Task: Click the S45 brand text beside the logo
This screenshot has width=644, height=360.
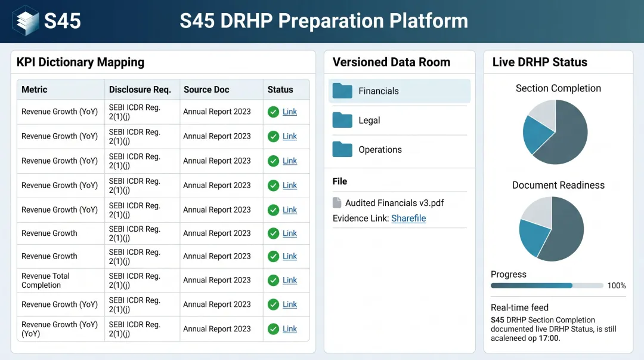Action: (63, 20)
